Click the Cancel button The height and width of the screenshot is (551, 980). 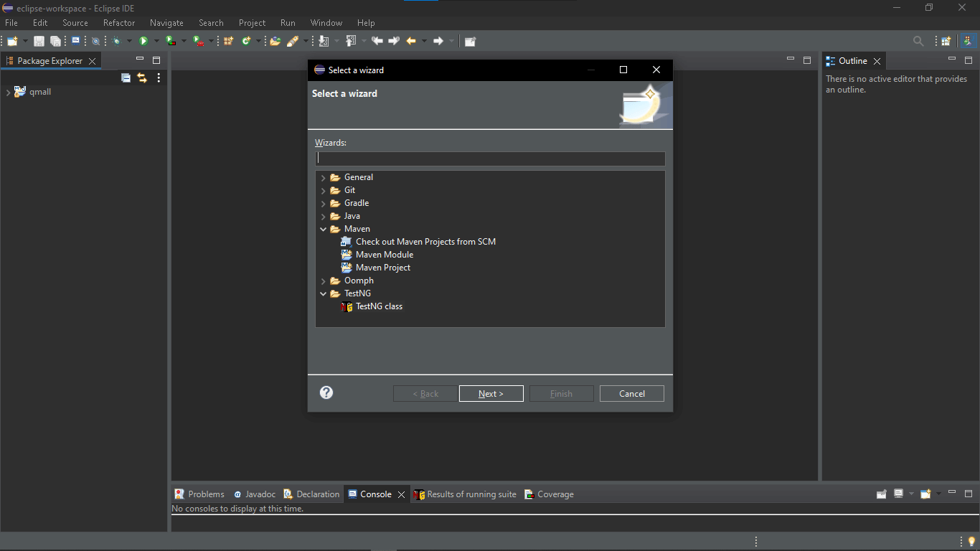coord(631,393)
